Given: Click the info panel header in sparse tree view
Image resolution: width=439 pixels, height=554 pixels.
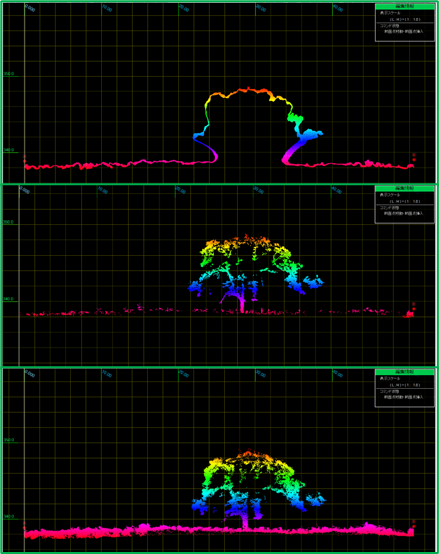Looking at the screenshot, I should pos(405,189).
